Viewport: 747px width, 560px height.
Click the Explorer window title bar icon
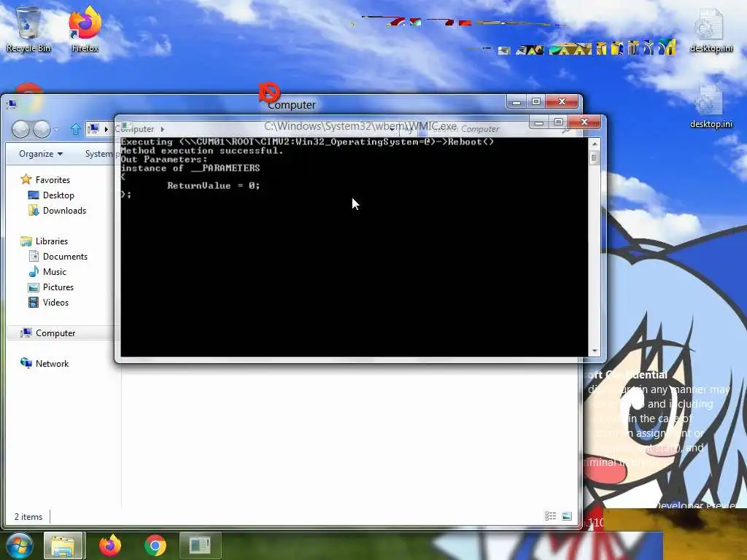coord(12,104)
